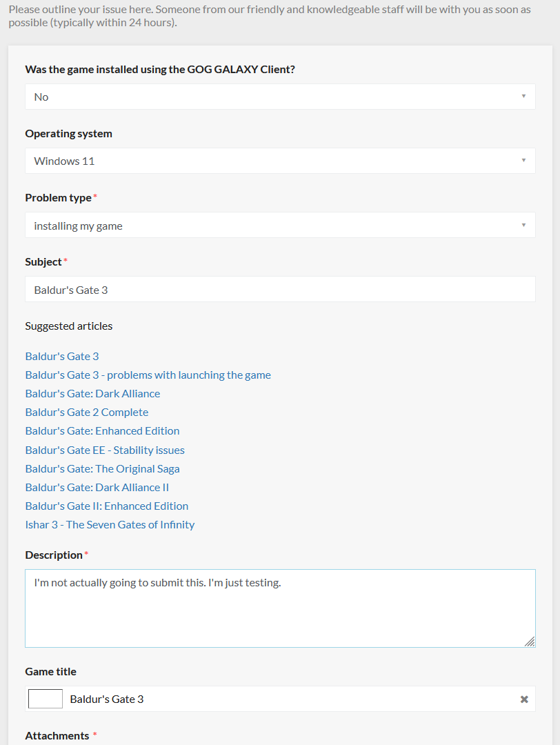Image resolution: width=560 pixels, height=745 pixels.
Task: Click into the Description text area
Action: tap(280, 608)
